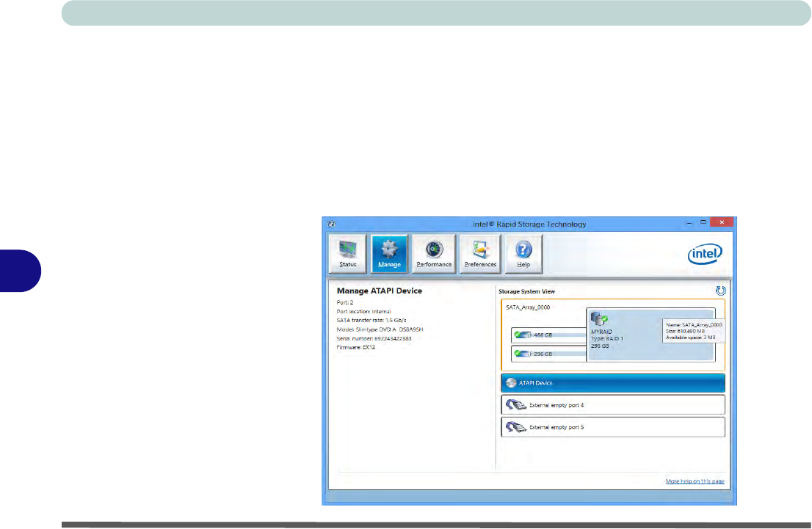Close the Intel Rapid Storage Technology window
Screen dimensions: 812x529
(x=722, y=222)
